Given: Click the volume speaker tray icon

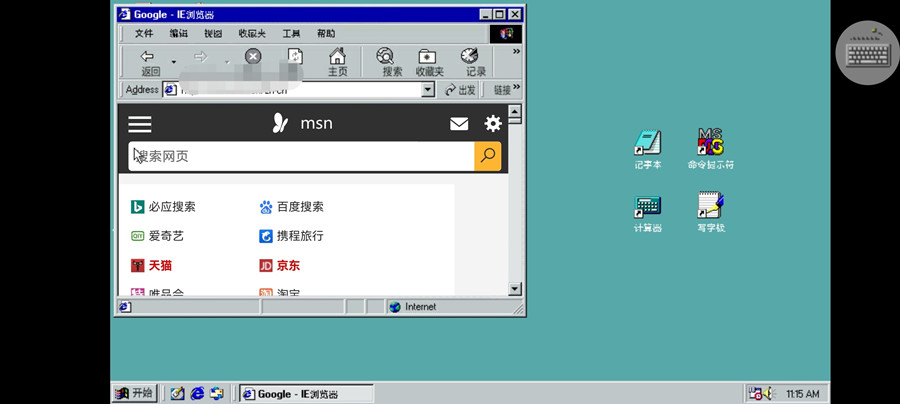Looking at the screenshot, I should [769, 394].
